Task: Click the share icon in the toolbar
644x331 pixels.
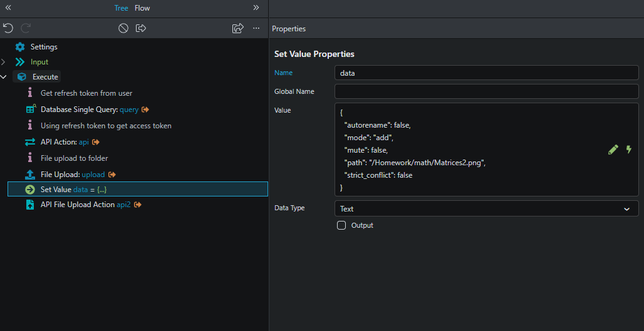Action: click(237, 28)
